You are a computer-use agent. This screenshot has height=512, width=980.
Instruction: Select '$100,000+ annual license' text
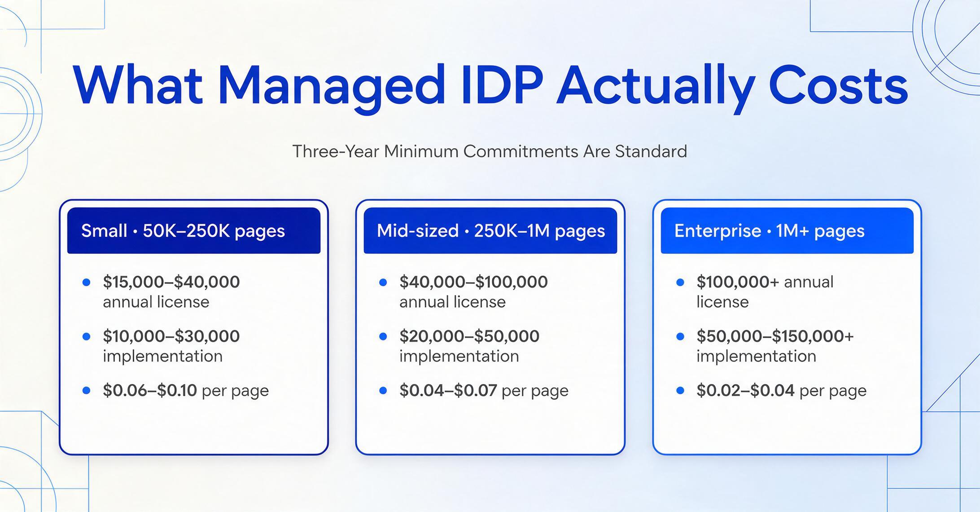[x=765, y=292]
